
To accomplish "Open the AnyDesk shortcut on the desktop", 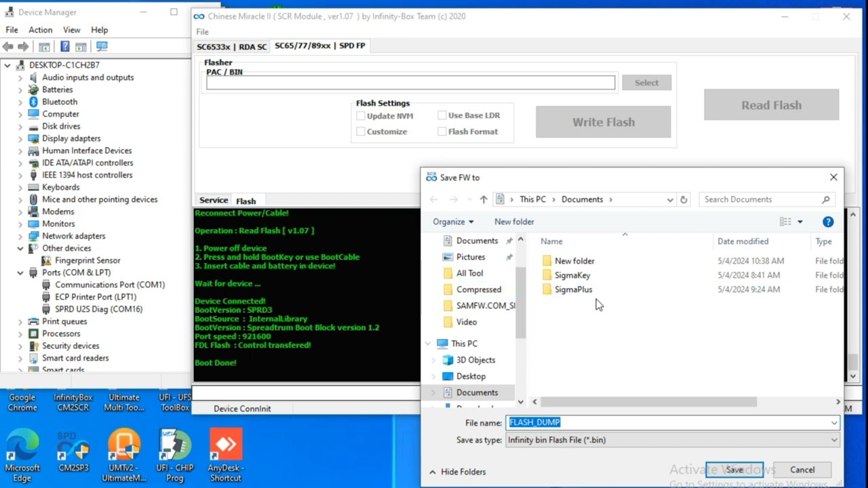I will [x=226, y=453].
